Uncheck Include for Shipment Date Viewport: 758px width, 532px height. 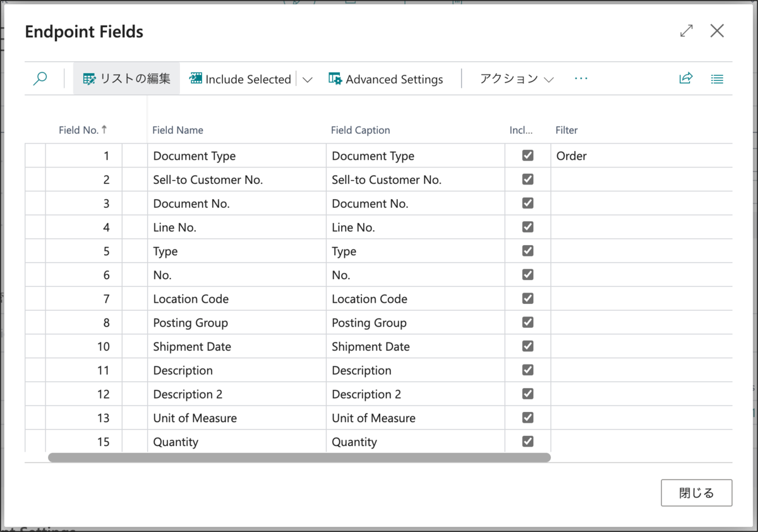tap(528, 346)
